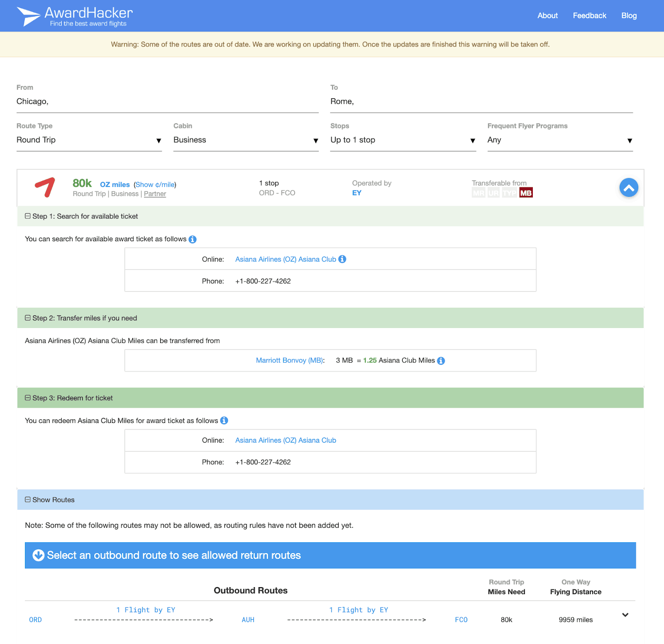Click 'Select an outbound route' blue banner
The image size is (664, 644).
[x=330, y=556]
